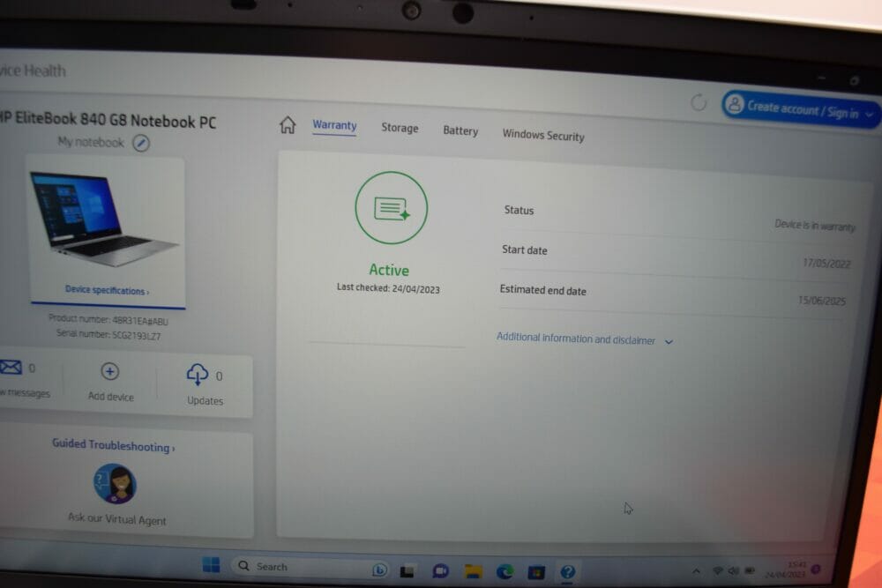Select the Device is in warranty text
The height and width of the screenshot is (588, 882).
814,226
